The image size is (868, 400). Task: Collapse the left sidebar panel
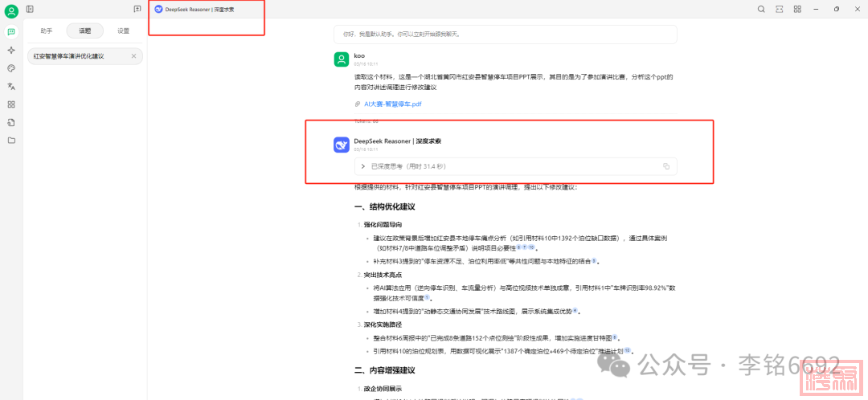click(x=30, y=9)
